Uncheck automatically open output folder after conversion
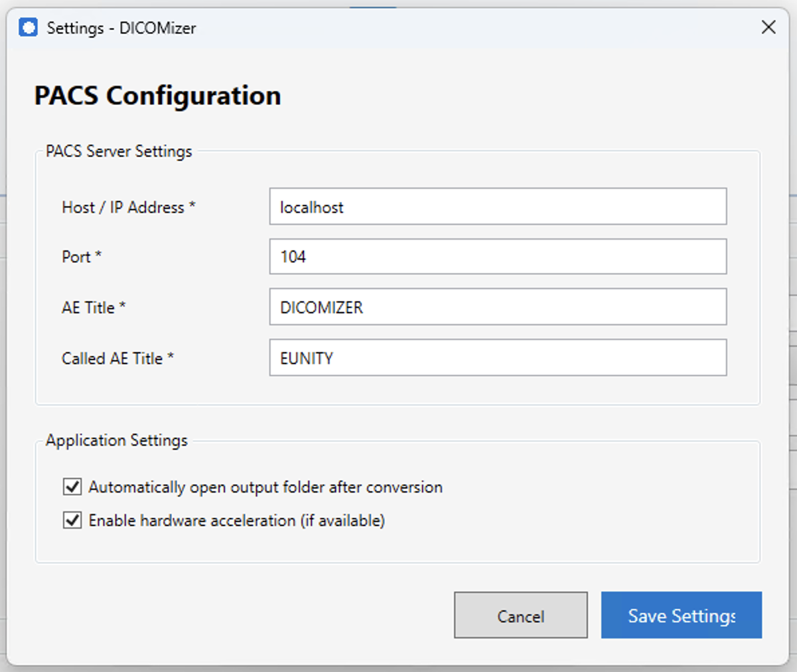Image resolution: width=797 pixels, height=672 pixels. point(72,487)
